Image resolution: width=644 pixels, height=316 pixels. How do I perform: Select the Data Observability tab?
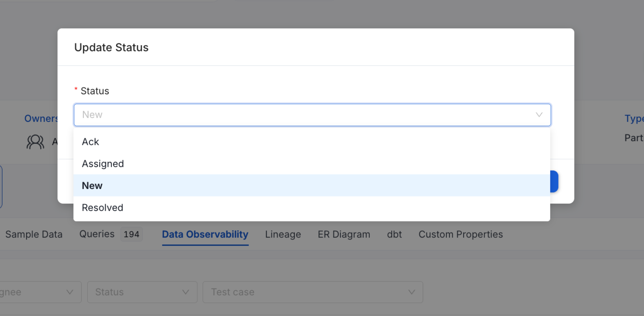(205, 234)
